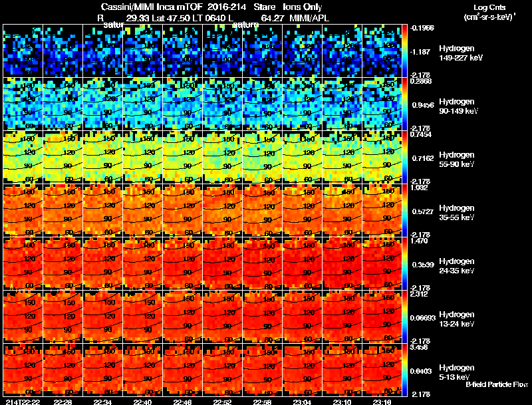The image size is (532, 405).
Task: Click the colorbar value '0.6403'
Action: pos(421,372)
